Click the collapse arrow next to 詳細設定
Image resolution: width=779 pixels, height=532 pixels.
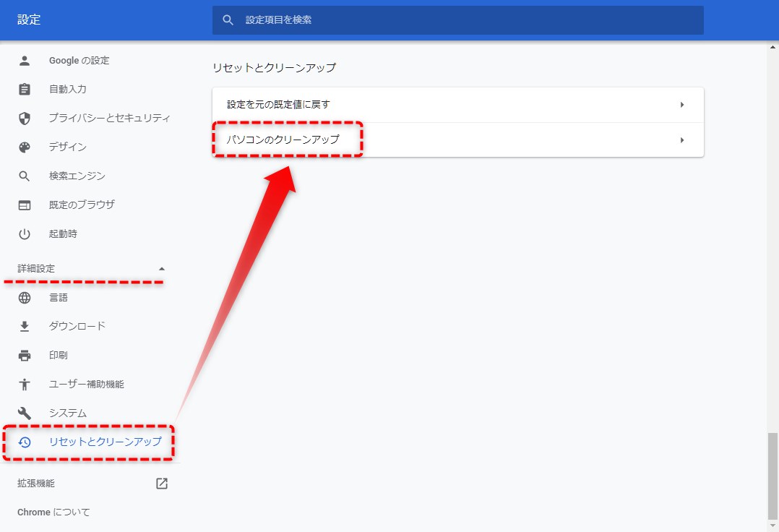[161, 269]
